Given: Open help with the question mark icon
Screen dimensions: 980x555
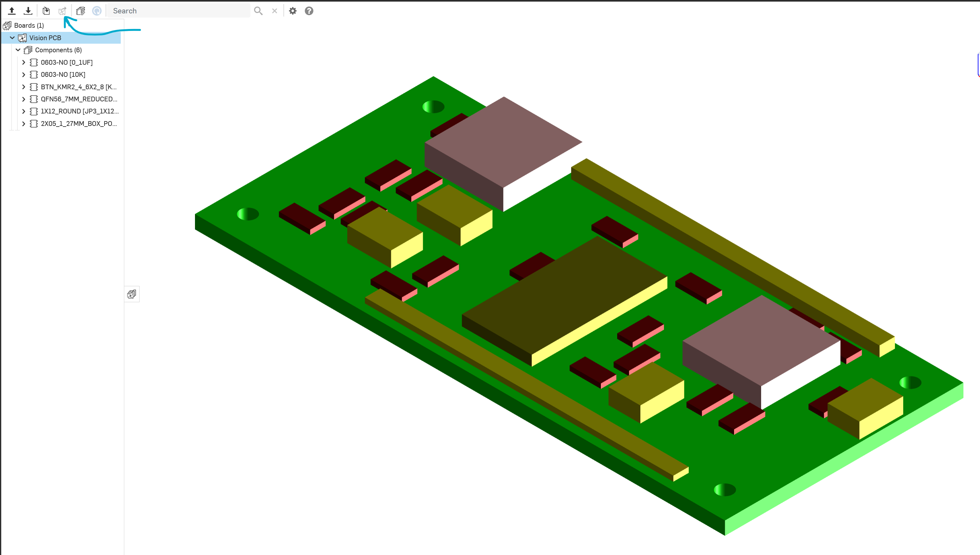Looking at the screenshot, I should (309, 11).
